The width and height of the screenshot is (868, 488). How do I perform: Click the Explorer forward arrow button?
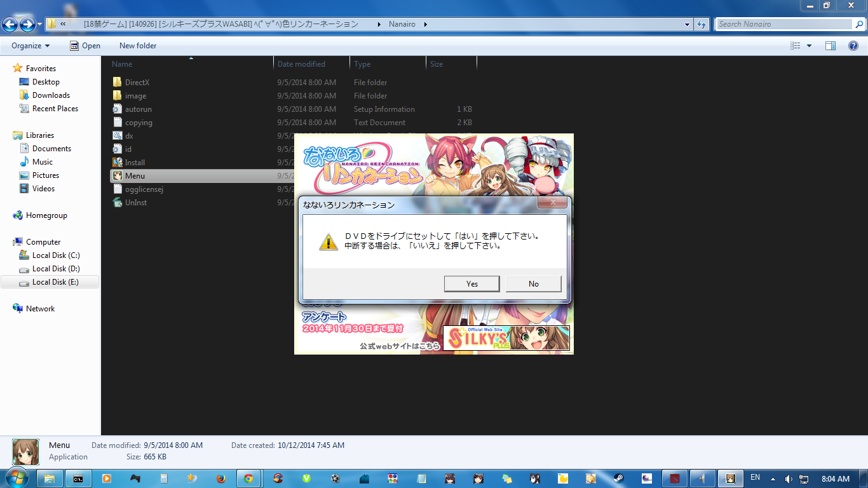[27, 24]
